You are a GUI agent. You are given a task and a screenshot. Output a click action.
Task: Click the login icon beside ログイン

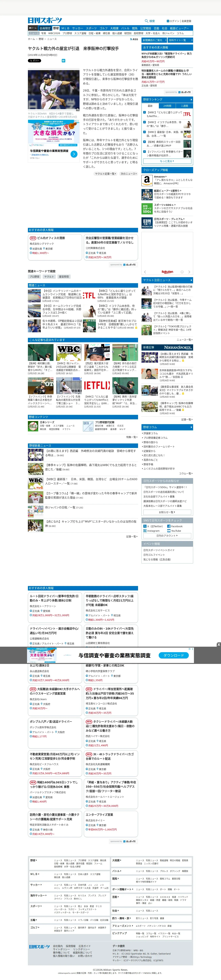pos(168,21)
